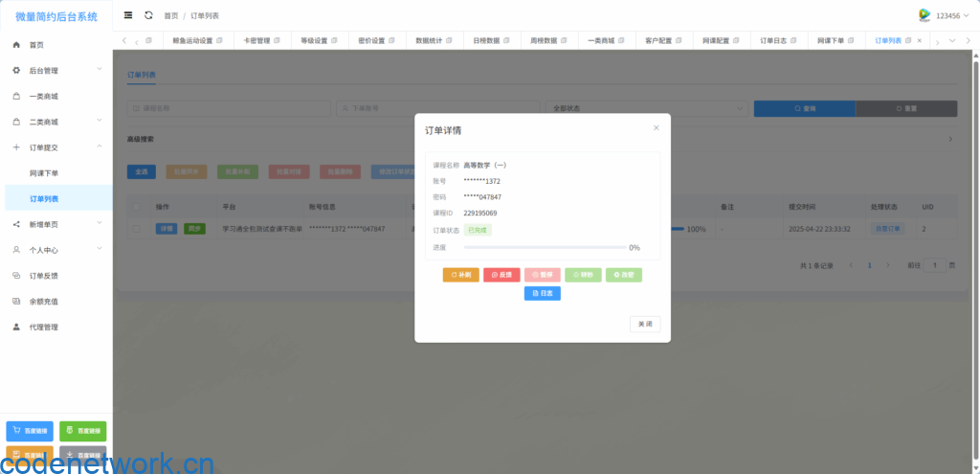The image size is (980, 474).
Task: Click the 关闭 button in the dialog
Action: 645,324
